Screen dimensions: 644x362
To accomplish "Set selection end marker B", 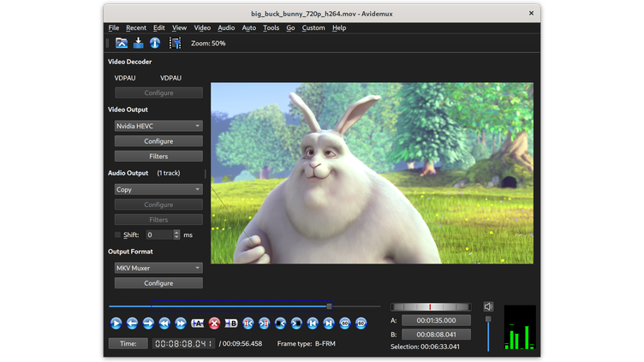I will point(230,323).
